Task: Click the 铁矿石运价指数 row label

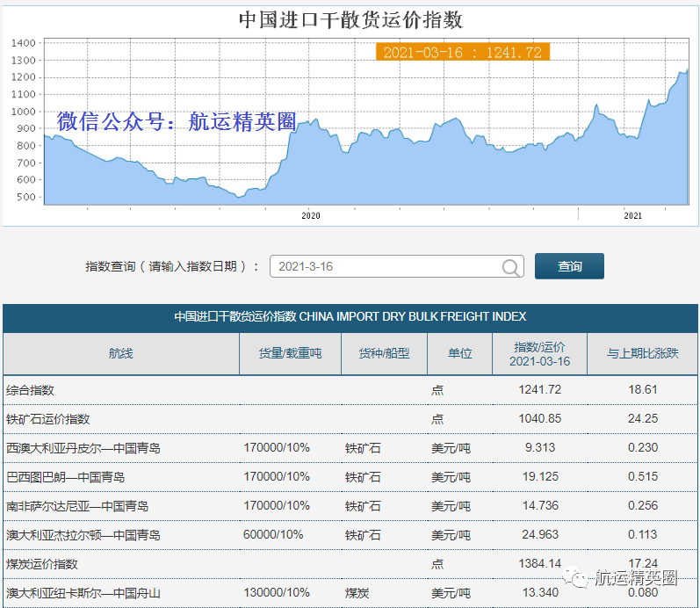Action: pyautogui.click(x=47, y=419)
